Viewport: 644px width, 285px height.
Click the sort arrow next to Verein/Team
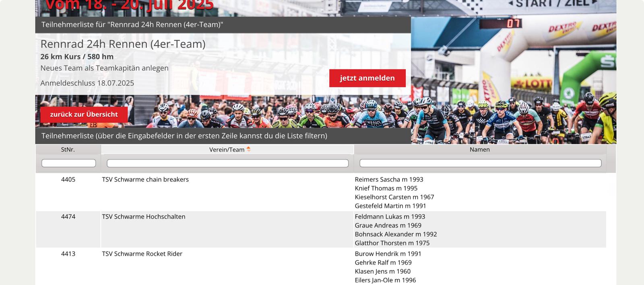(249, 149)
